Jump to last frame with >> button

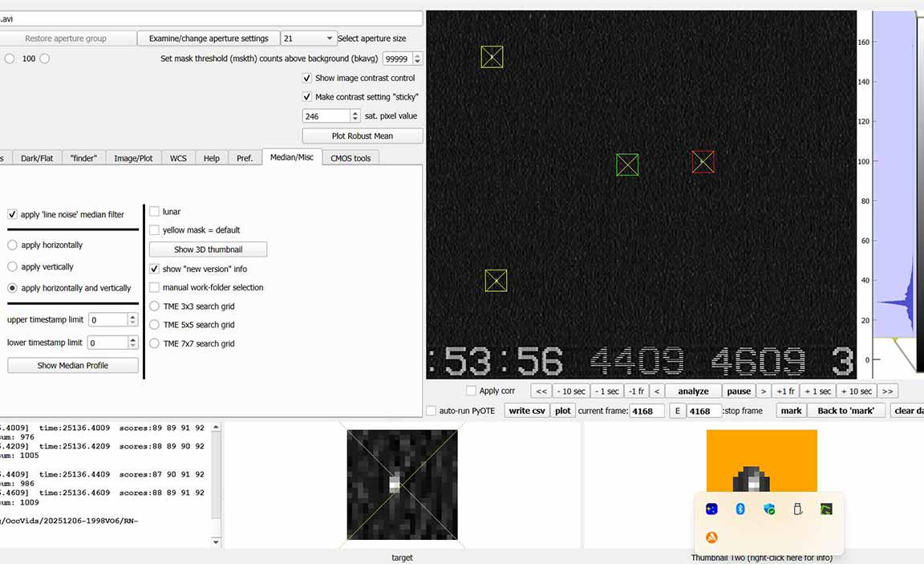887,392
